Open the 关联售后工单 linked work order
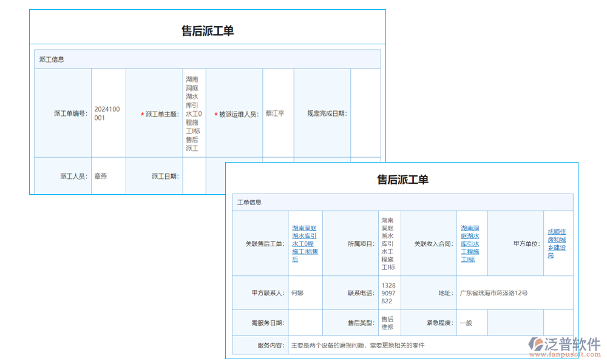The image size is (607, 364). [306, 243]
